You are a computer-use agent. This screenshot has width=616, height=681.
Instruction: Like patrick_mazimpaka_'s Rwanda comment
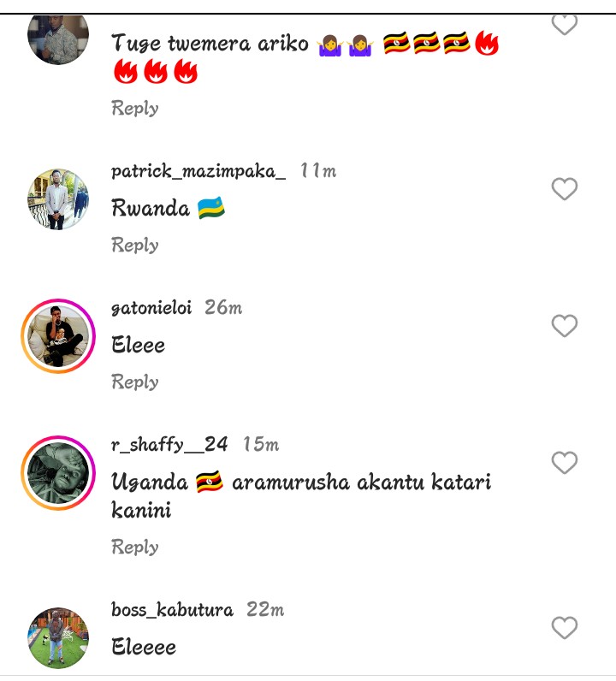pyautogui.click(x=564, y=189)
